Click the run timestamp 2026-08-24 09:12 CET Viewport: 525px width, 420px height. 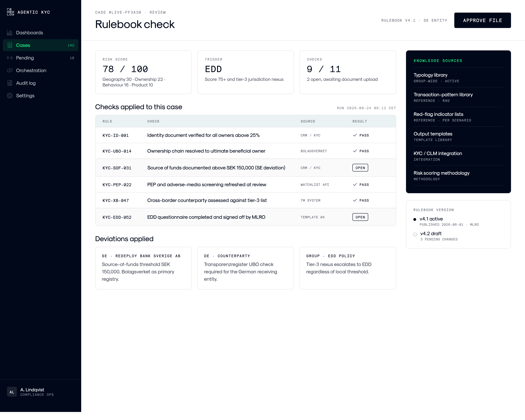[366, 108]
